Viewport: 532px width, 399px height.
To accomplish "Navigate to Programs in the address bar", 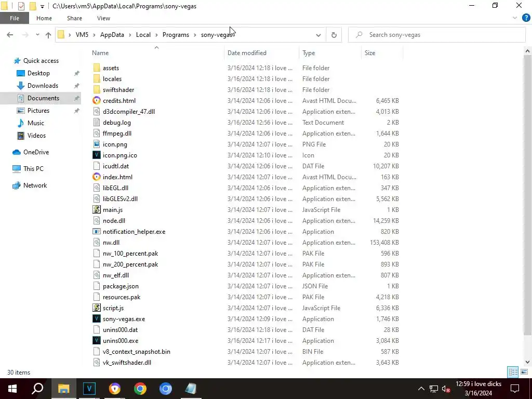I will coord(176,35).
